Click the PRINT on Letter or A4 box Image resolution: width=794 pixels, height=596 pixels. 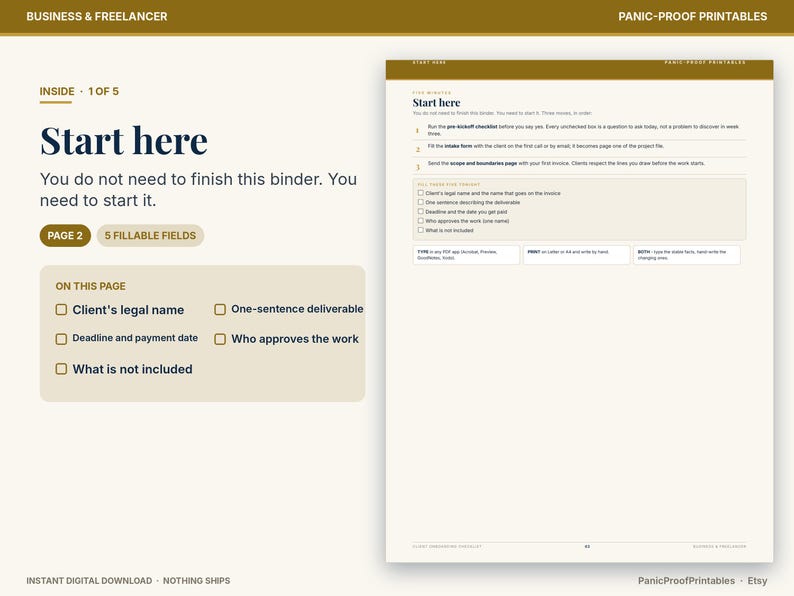click(576, 255)
